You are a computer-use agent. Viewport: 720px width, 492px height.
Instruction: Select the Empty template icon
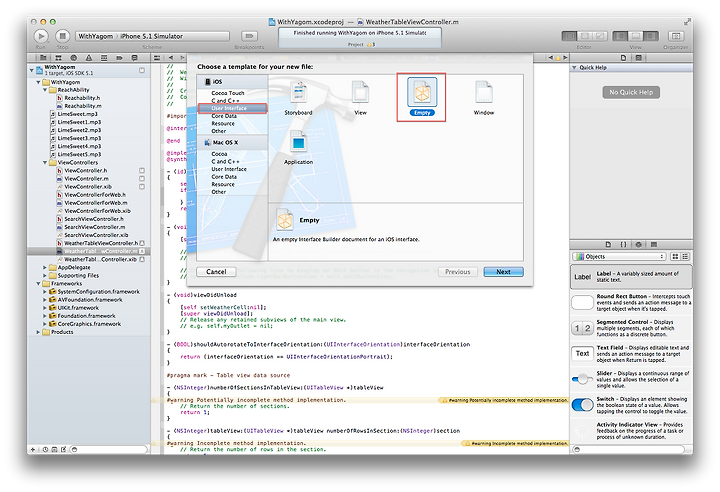click(x=422, y=92)
